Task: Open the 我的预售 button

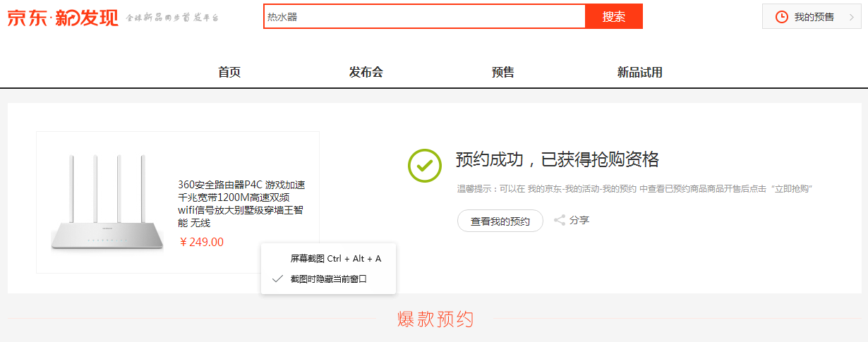Action: [x=812, y=16]
